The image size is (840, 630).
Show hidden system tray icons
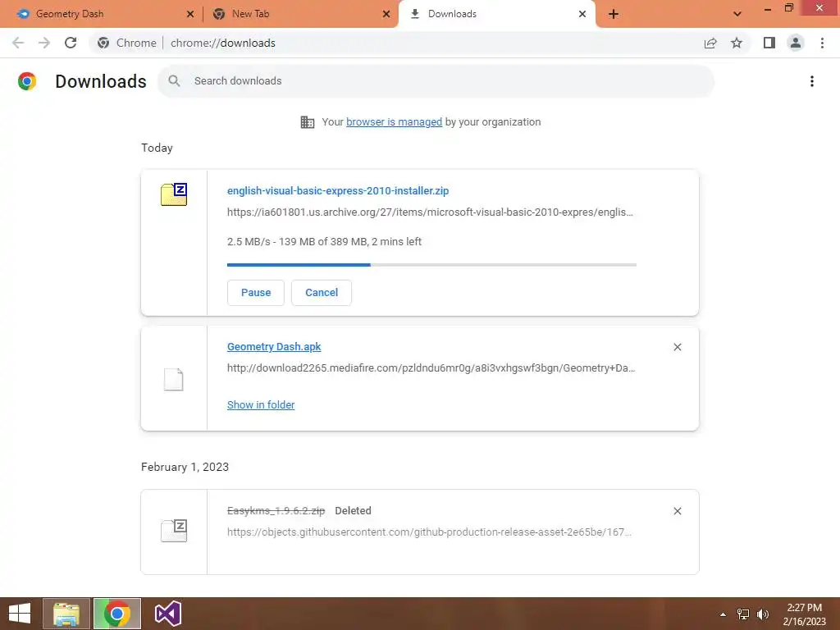(x=723, y=614)
